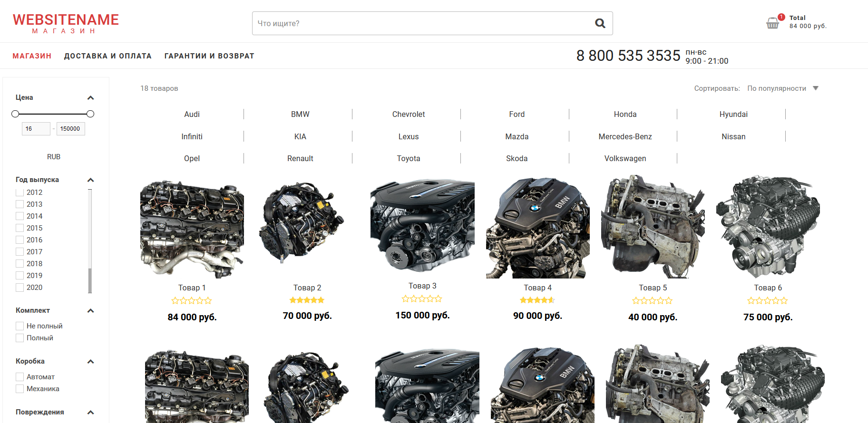Select the Renault brand link
This screenshot has height=423, width=868.
(x=300, y=158)
